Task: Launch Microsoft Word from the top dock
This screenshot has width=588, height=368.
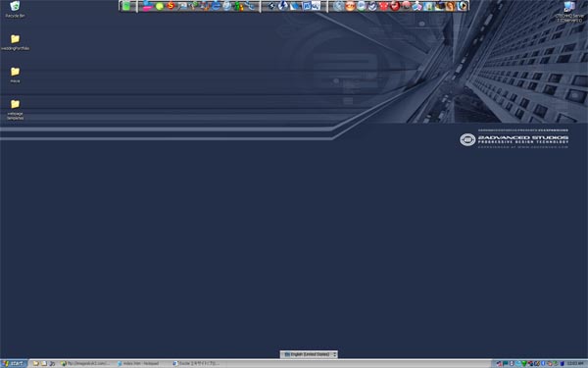Action: (307, 6)
